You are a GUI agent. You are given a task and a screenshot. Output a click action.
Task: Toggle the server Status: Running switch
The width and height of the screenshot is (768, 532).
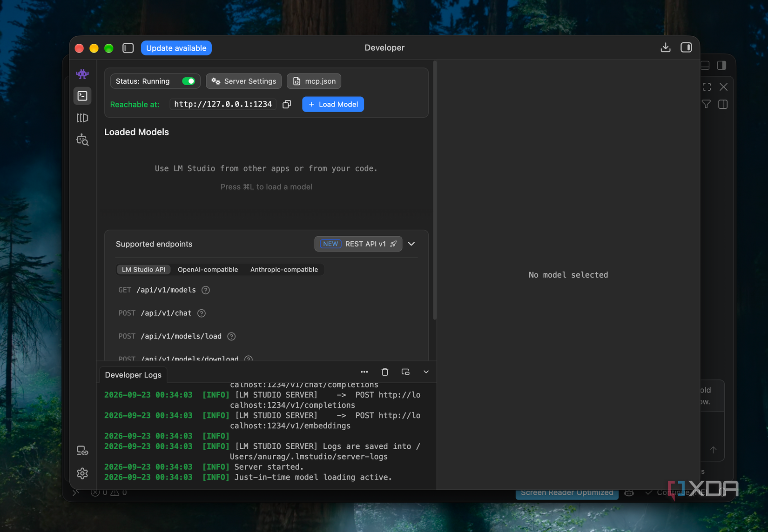189,81
